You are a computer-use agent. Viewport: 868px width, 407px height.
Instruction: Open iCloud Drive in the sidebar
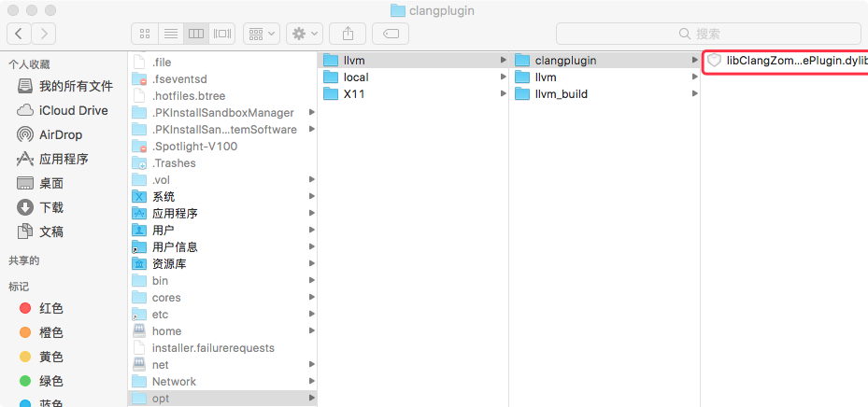pos(64,110)
